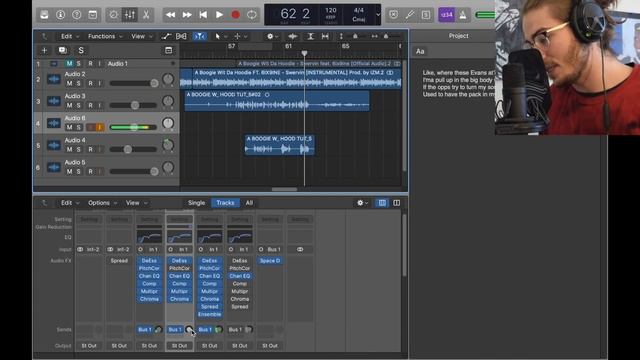
Task: Open the Mixer Options menu
Action: [102, 203]
